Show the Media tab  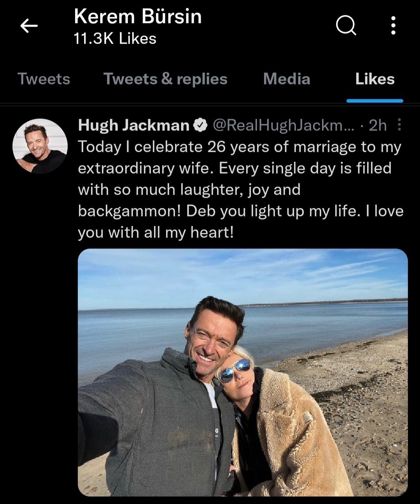(287, 79)
